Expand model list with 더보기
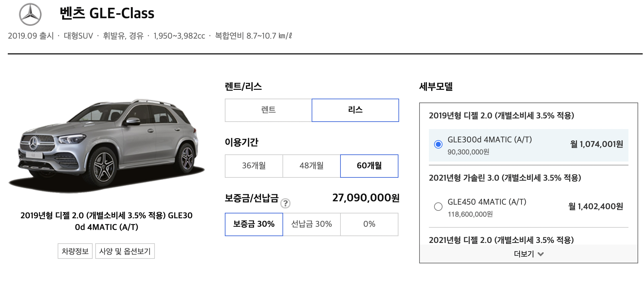 click(x=529, y=254)
